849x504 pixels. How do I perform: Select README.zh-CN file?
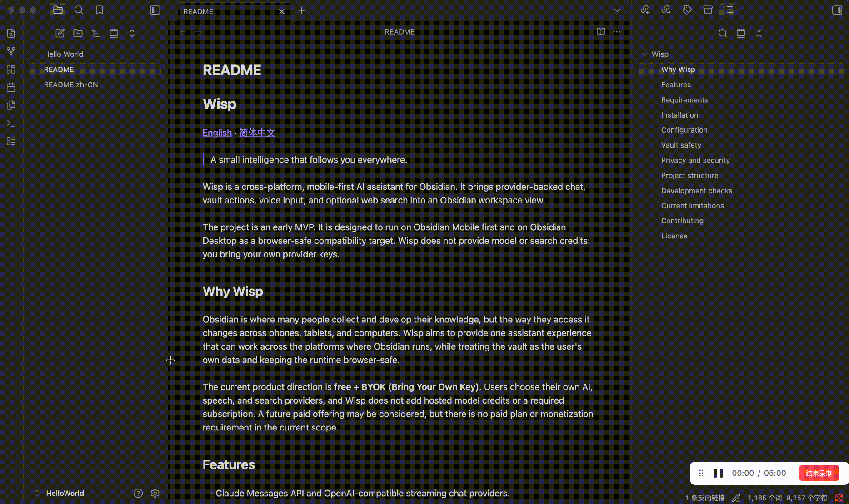(x=96, y=84)
